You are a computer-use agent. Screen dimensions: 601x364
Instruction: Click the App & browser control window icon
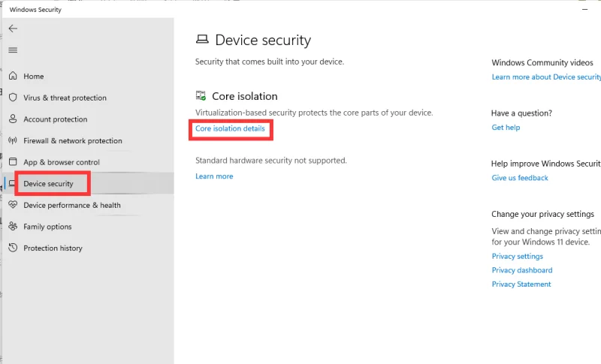pos(13,161)
